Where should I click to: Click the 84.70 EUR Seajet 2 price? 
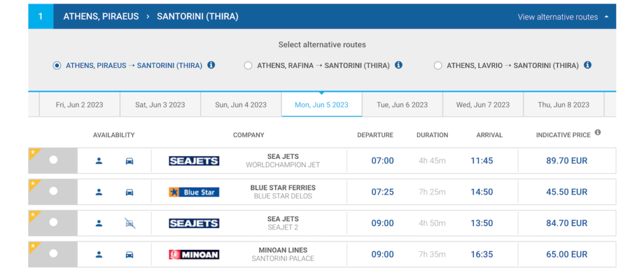(x=567, y=223)
